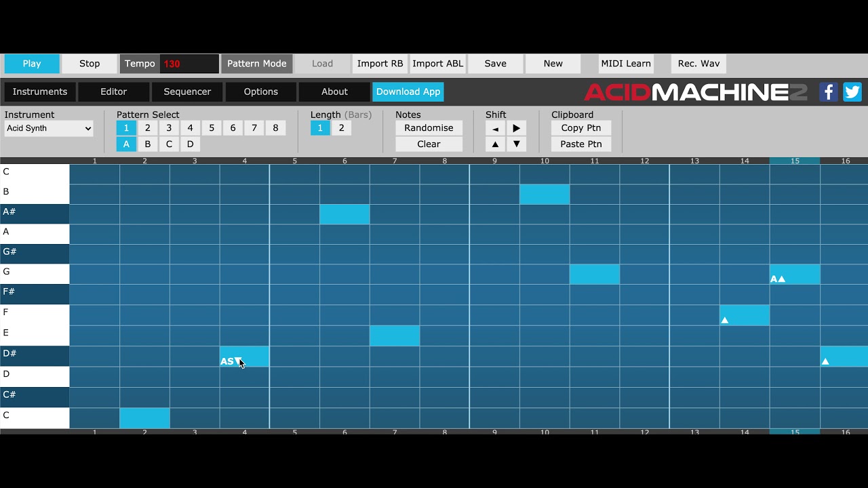Click the Download App button
Viewport: 868px width, 488px height.
pos(408,91)
